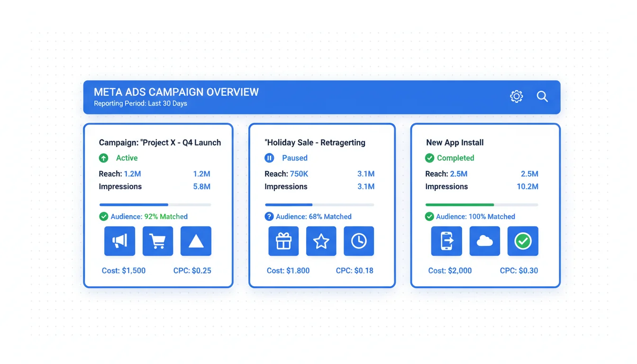Toggle the Active status green arrow
The width and height of the screenshot is (637, 364).
[103, 158]
